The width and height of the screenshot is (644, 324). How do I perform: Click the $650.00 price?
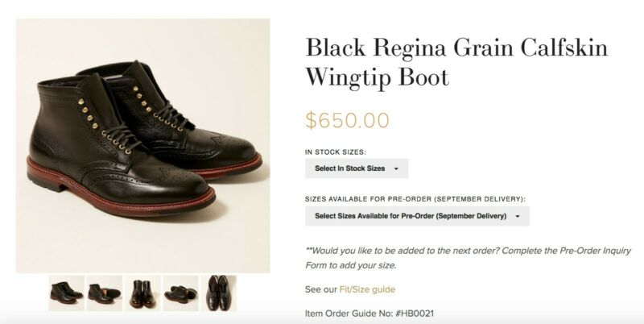coord(347,121)
